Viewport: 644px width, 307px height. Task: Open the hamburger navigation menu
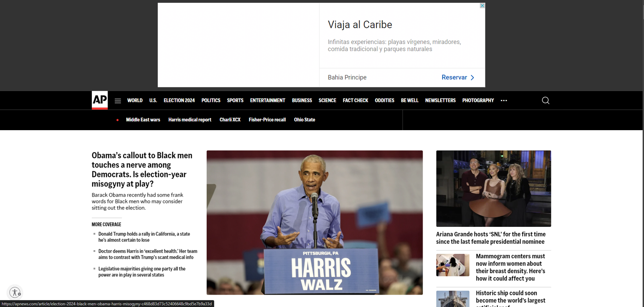pos(118,101)
